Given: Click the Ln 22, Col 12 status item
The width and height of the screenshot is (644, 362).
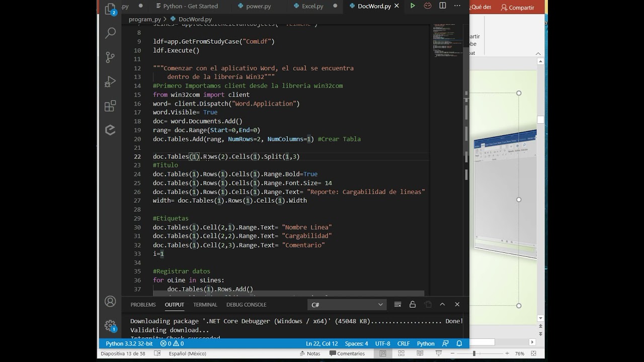Looking at the screenshot, I should click(x=321, y=344).
